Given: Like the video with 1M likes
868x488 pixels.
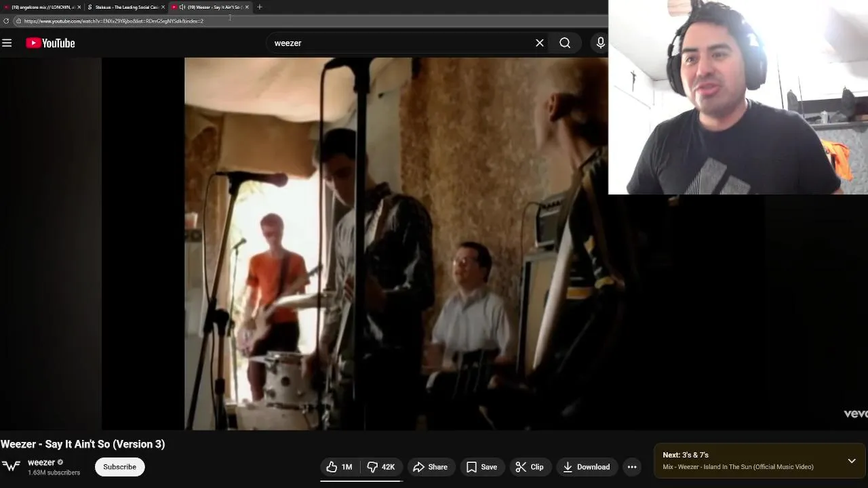Looking at the screenshot, I should (340, 467).
